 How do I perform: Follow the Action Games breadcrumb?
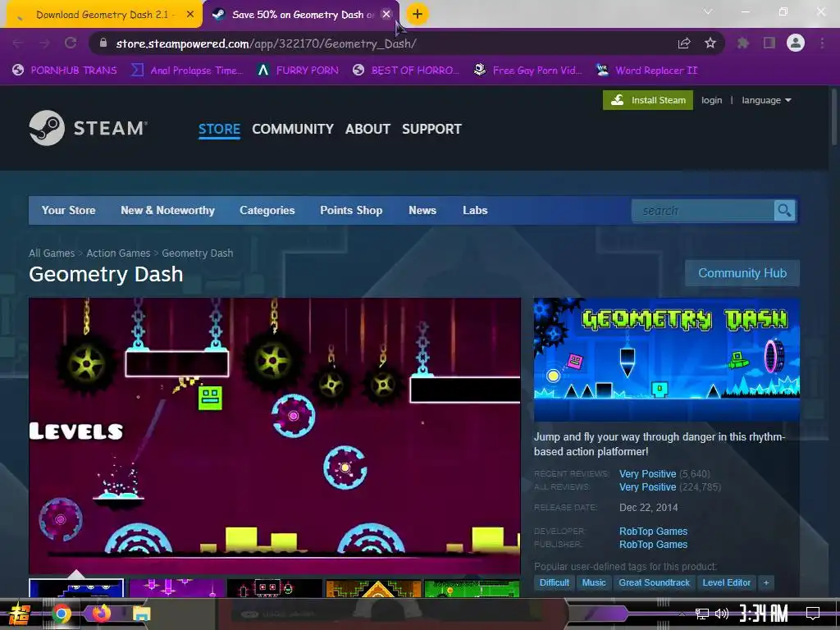coord(118,253)
